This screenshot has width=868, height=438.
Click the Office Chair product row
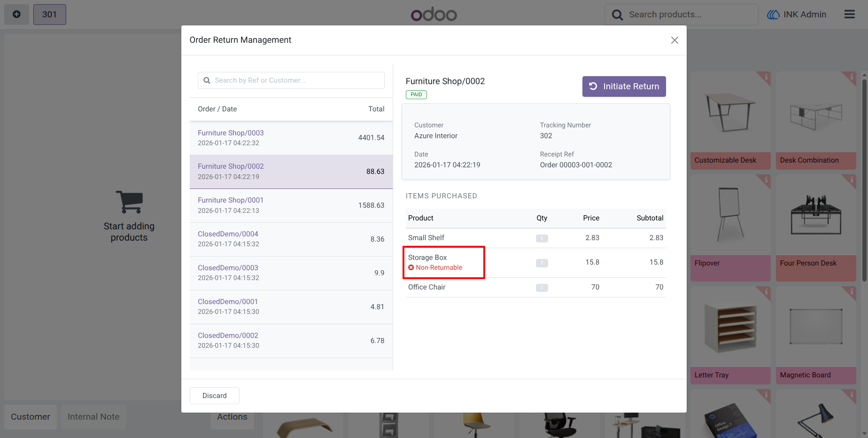[x=536, y=287]
